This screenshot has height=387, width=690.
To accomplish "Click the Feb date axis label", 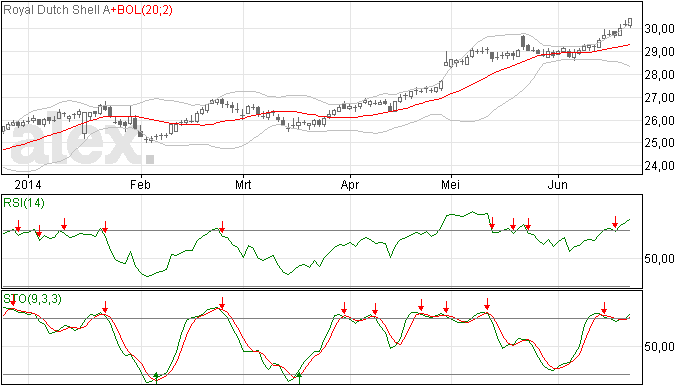I will click(140, 184).
